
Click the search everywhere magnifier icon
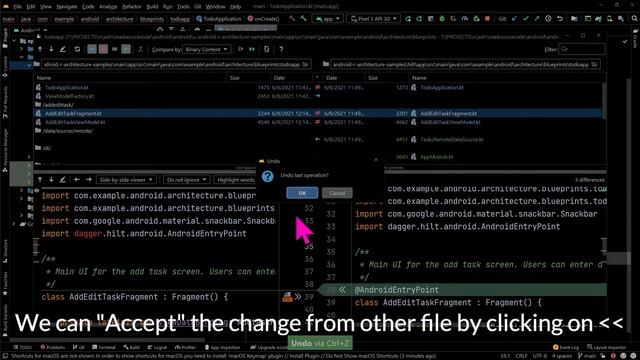(x=634, y=19)
